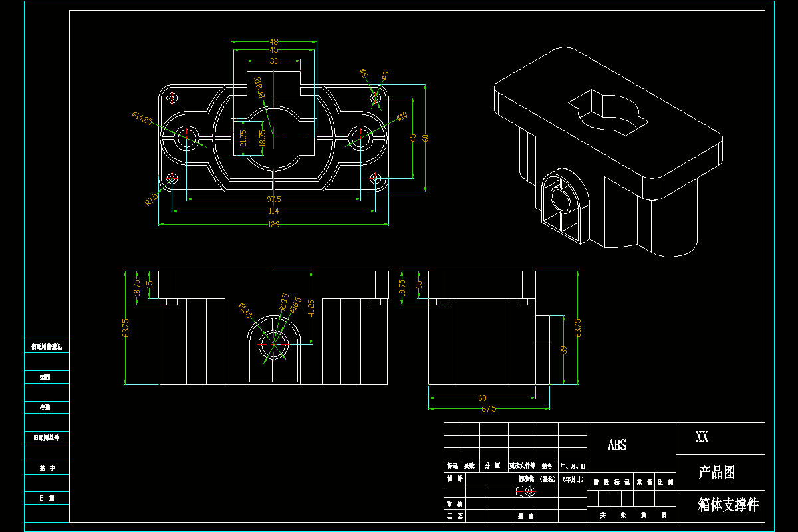
Task: Click the Ø10 diameter annotation
Action: pos(402,116)
